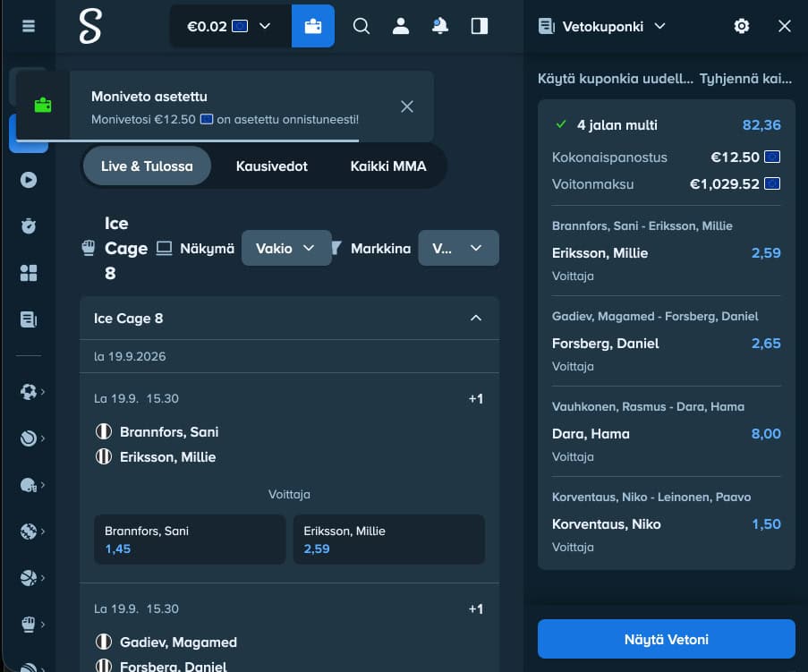Switch to the Kausivedot tab
808x672 pixels.
(271, 166)
